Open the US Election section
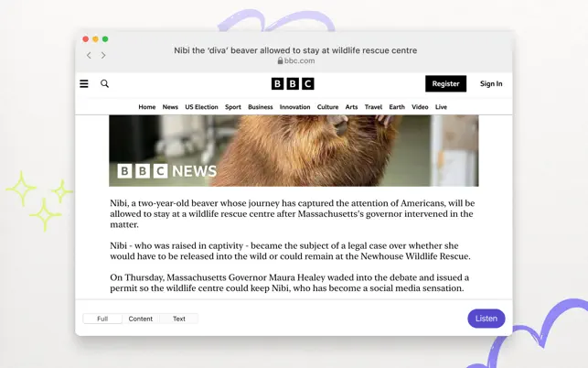The height and width of the screenshot is (368, 588). coord(201,107)
